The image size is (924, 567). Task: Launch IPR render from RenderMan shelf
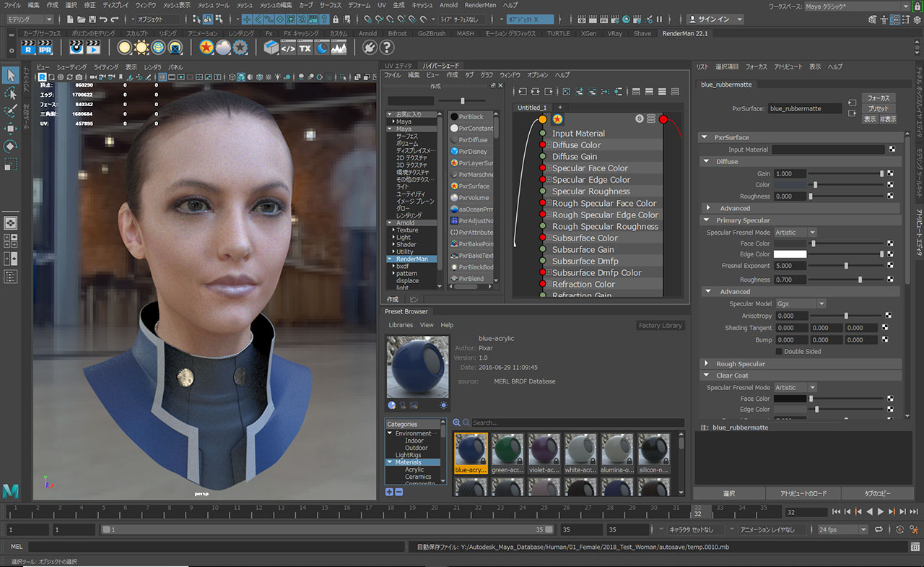45,48
